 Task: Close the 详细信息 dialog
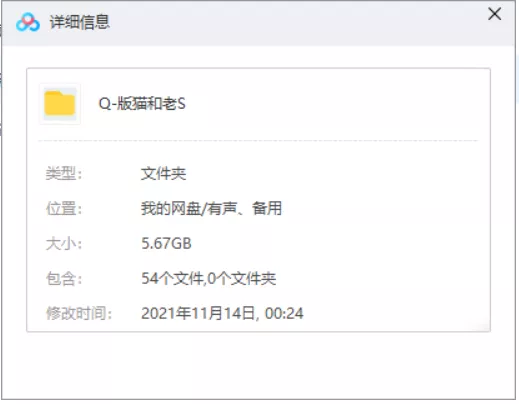pos(494,14)
